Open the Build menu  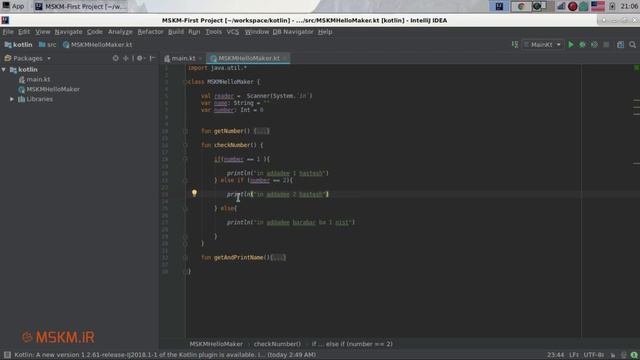[176, 32]
